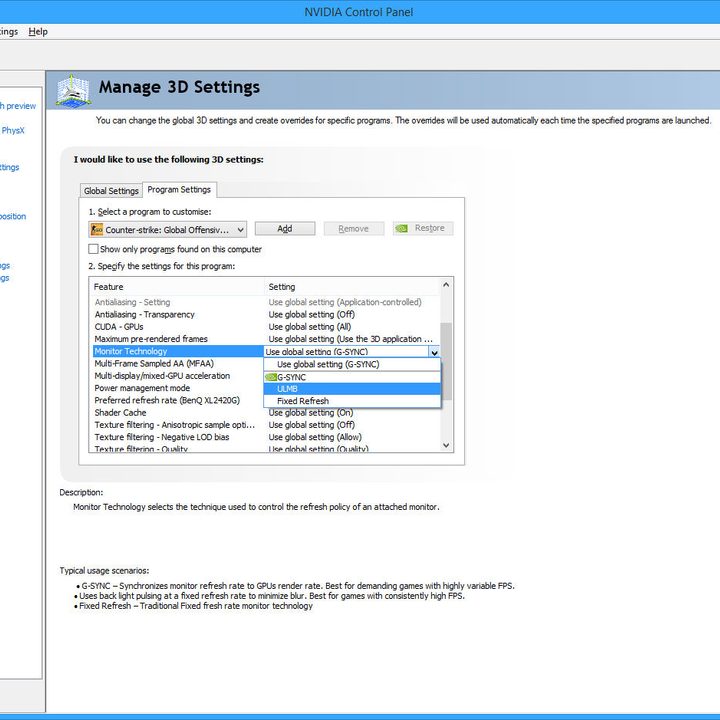Image resolution: width=720 pixels, height=720 pixels.
Task: Click the NVIDIA logo on Restore button
Action: click(x=402, y=228)
